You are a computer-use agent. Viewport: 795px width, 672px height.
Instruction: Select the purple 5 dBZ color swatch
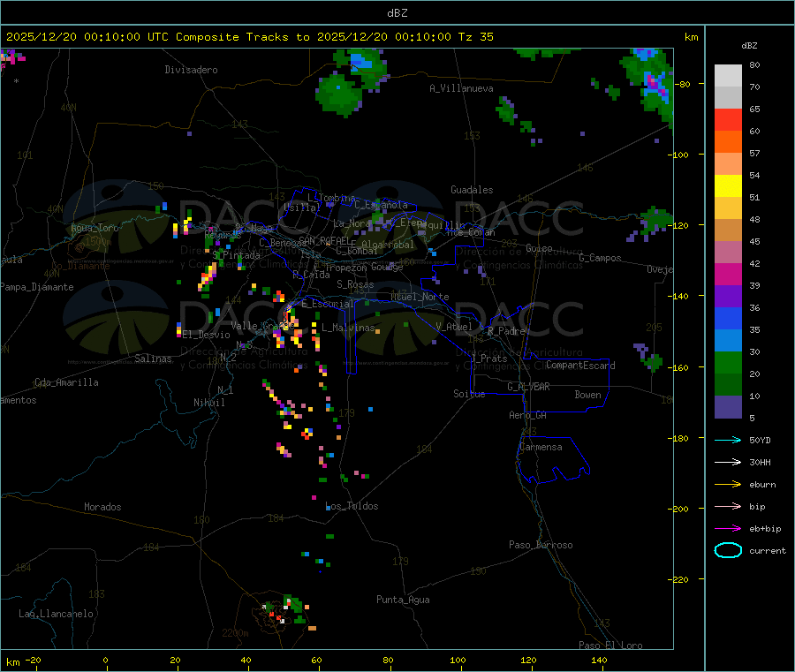(x=728, y=407)
